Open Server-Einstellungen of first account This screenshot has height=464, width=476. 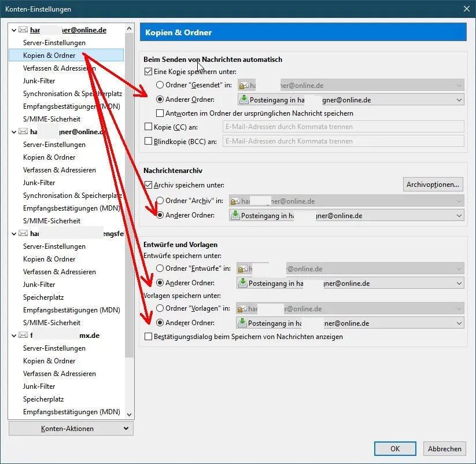pos(54,42)
